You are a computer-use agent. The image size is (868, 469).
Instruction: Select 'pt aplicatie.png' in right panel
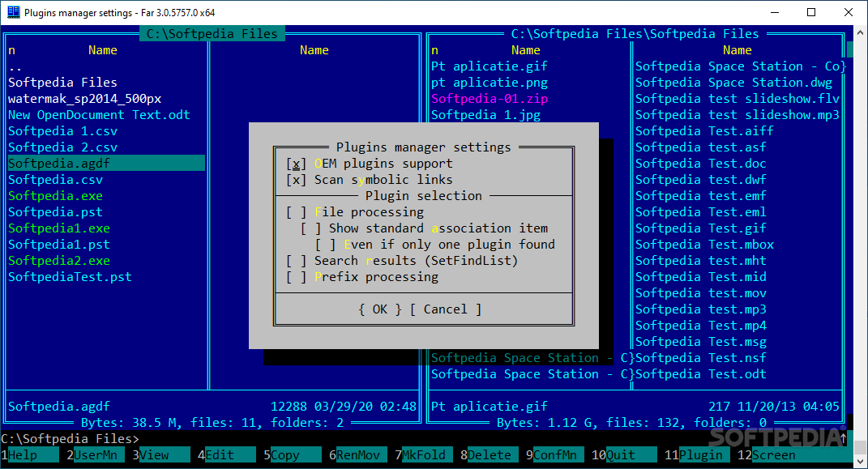click(490, 83)
